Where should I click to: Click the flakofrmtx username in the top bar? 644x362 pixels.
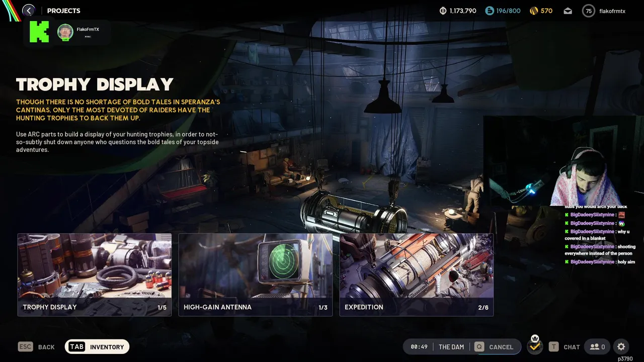pyautogui.click(x=612, y=11)
